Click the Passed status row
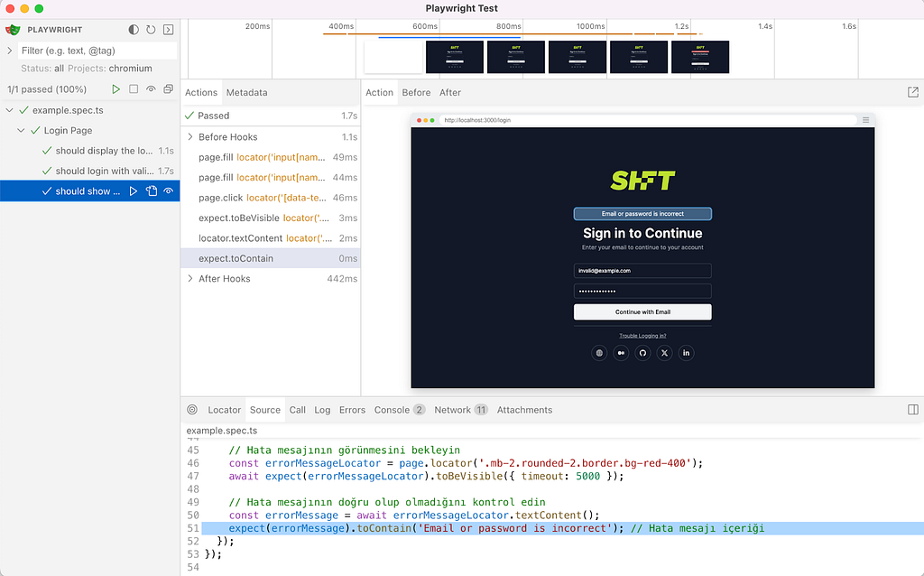The image size is (924, 576). [x=271, y=116]
